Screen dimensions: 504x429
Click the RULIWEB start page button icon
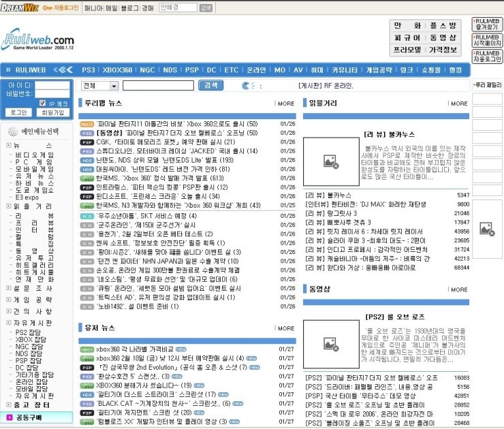click(x=487, y=40)
